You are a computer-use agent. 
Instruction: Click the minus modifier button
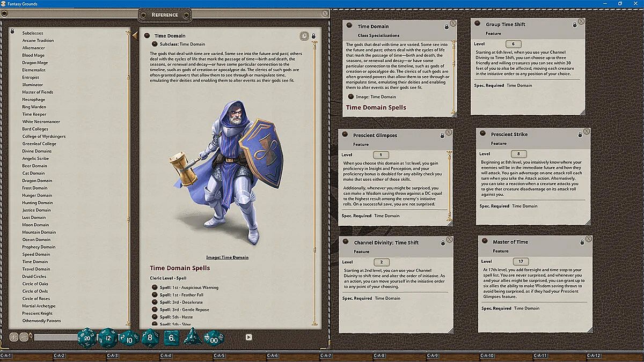(x=24, y=337)
